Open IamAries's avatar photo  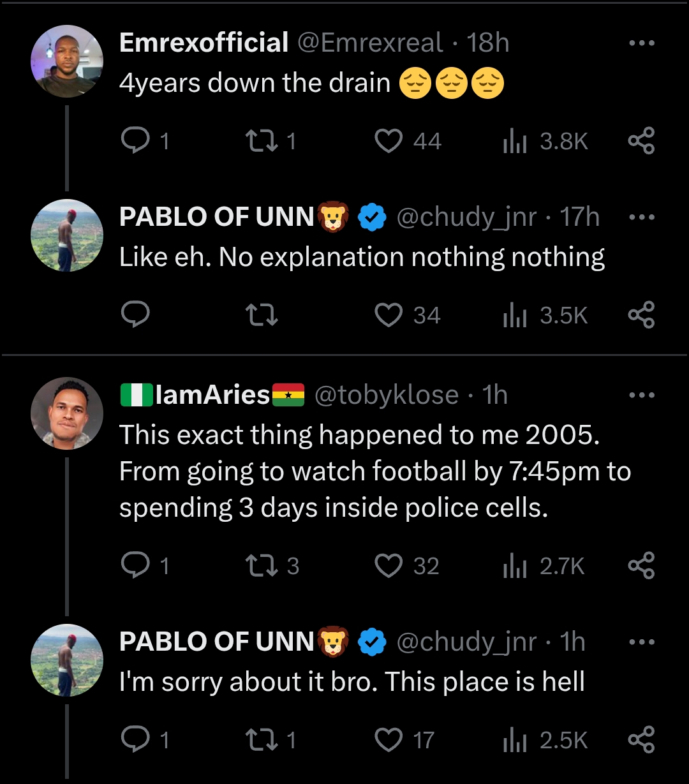click(67, 413)
